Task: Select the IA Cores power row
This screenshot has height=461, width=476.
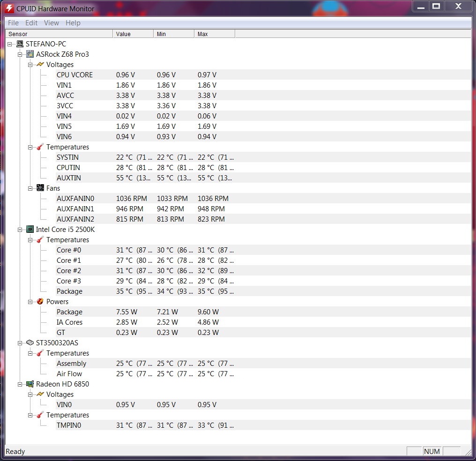Action: click(263, 323)
